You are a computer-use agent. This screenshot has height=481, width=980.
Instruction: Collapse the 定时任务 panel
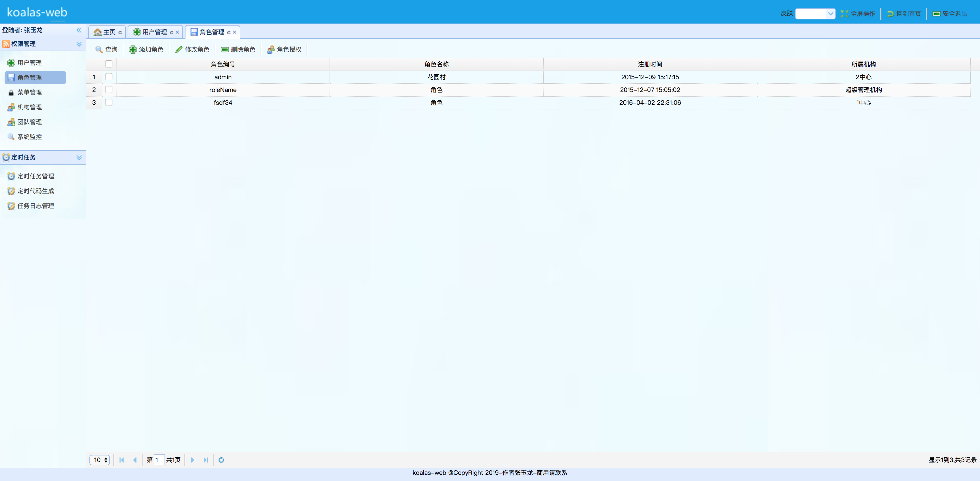point(79,157)
